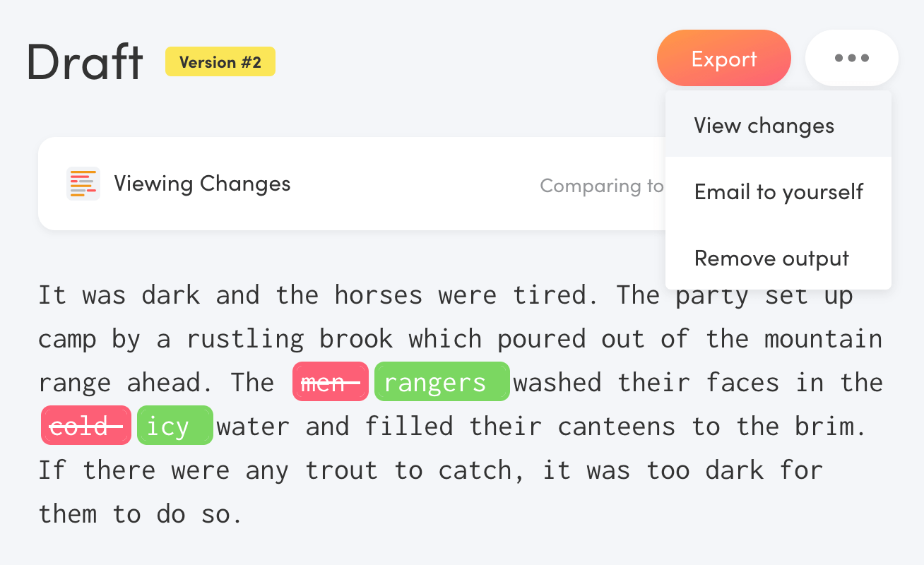Screen dimensions: 924x565
Task: Click the word "horses" in the draft text
Action: [378, 295]
